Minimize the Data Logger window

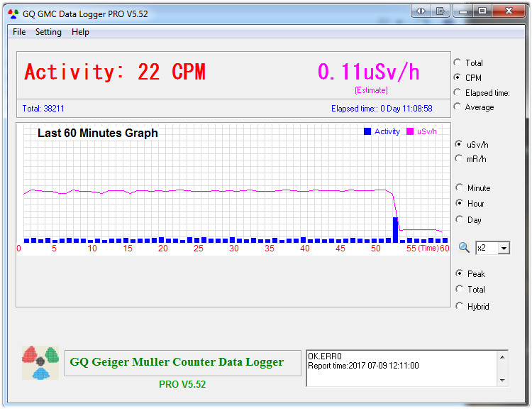coord(462,11)
